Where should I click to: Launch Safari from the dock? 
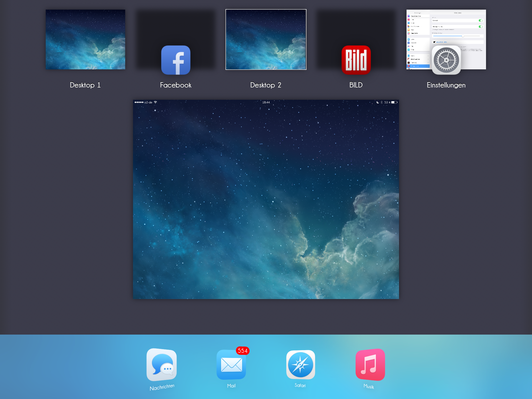pos(301,365)
